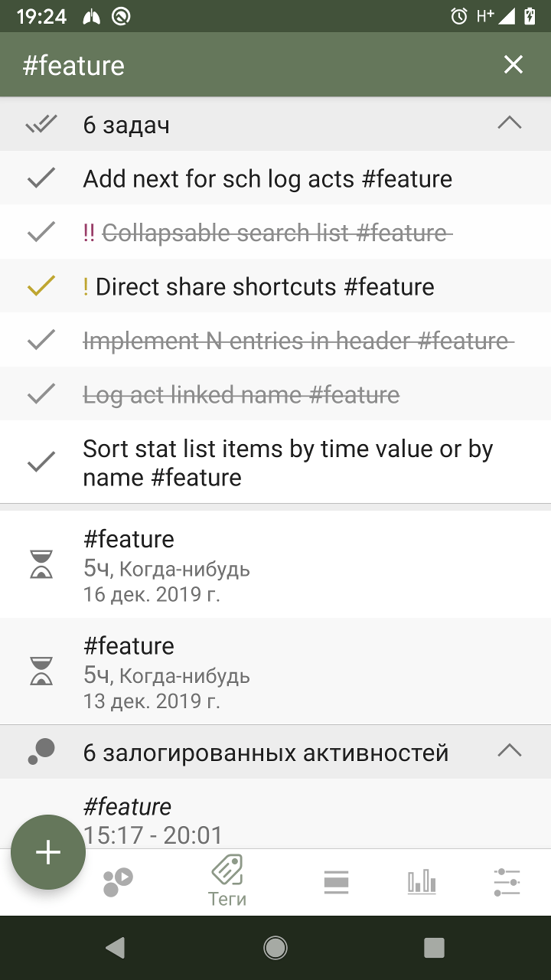The width and height of the screenshot is (551, 980).
Task: Uncheck Collapsable search list task
Action: pos(41,233)
